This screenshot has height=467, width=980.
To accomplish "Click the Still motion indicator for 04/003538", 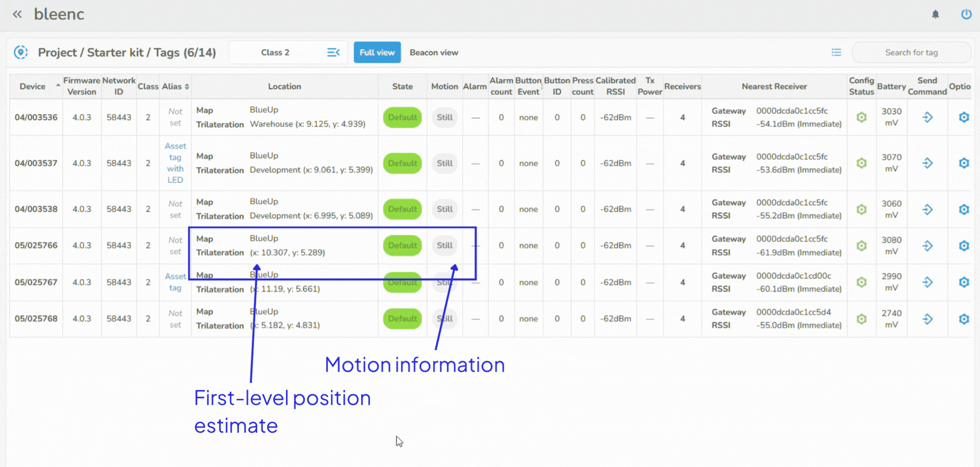I will pos(445,209).
